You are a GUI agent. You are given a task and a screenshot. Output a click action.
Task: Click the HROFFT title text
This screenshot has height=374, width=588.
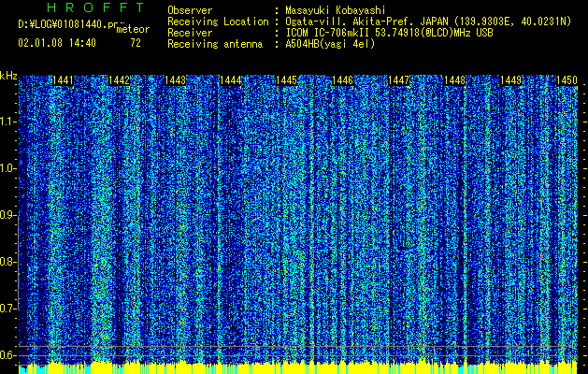point(95,7)
